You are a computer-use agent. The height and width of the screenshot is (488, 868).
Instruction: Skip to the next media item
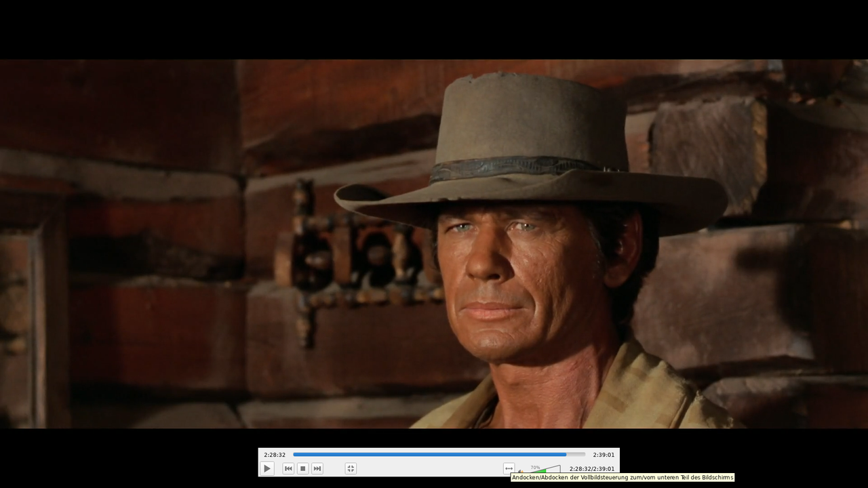click(317, 468)
